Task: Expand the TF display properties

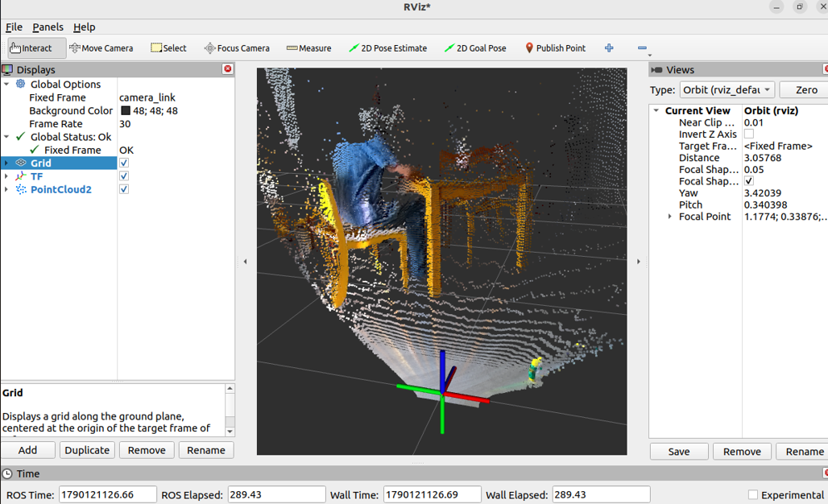Action: [6, 176]
